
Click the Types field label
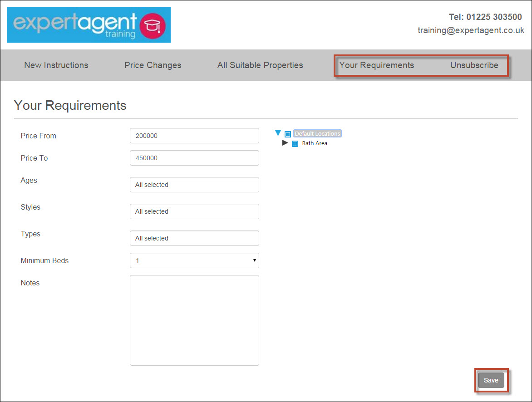pos(30,234)
